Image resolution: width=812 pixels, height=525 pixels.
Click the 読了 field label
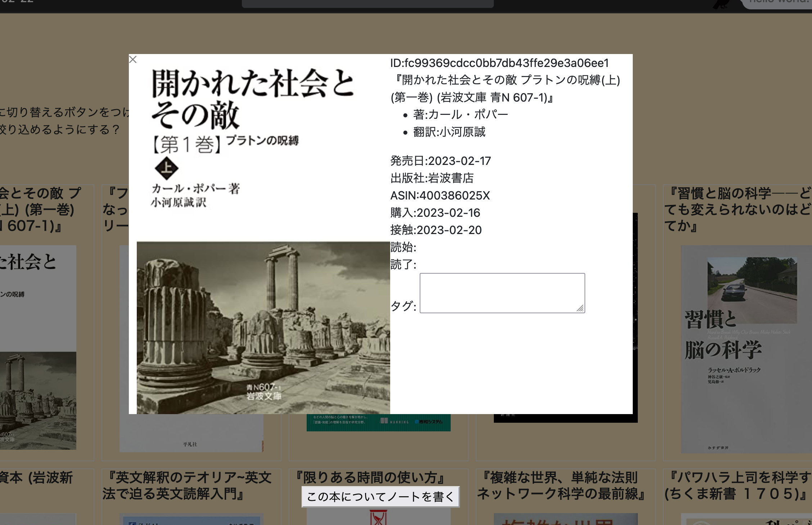tap(402, 264)
